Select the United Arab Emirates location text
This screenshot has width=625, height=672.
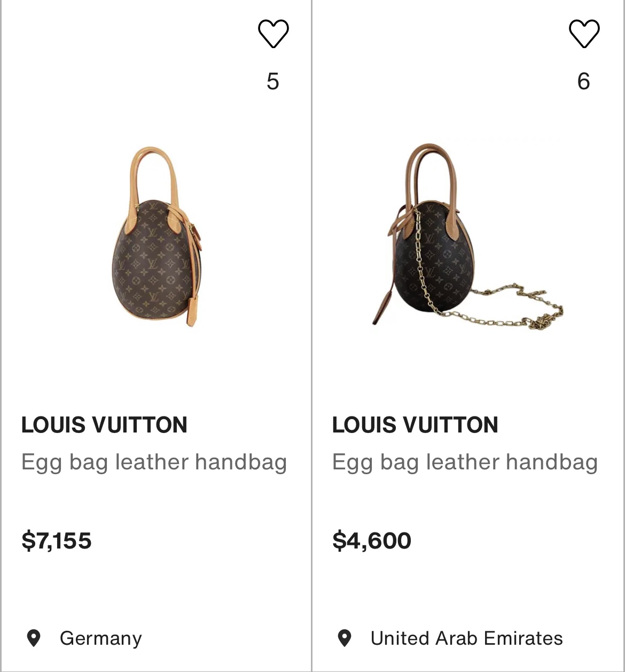[467, 638]
